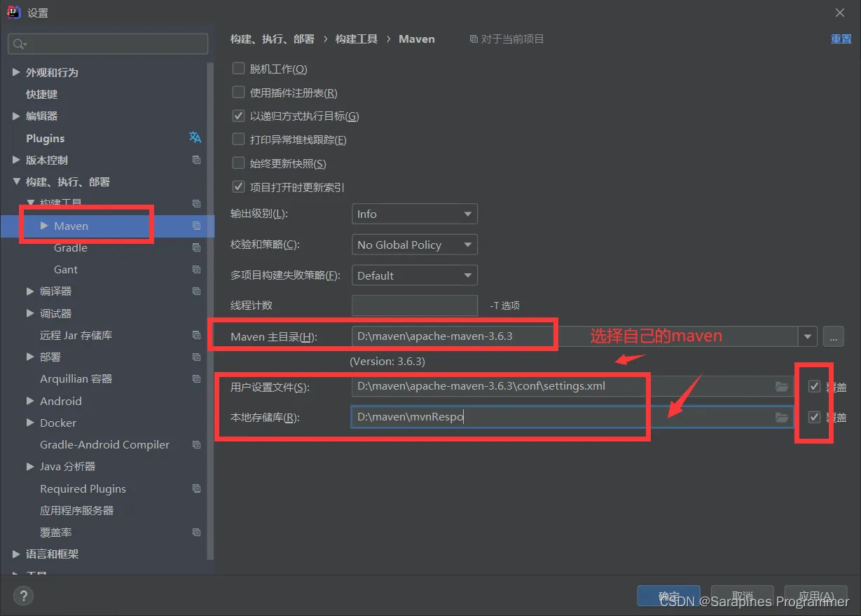
Task: Open the 输出级别 Info dropdown
Action: 414,214
